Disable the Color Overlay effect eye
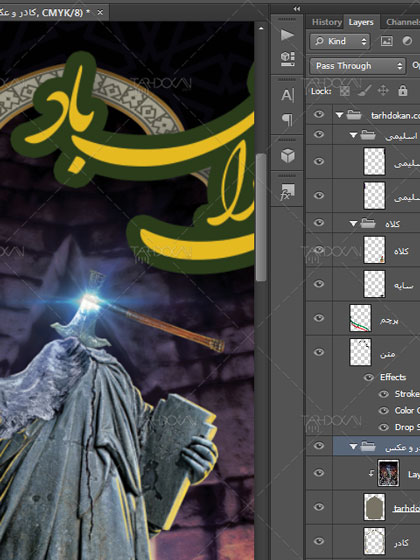 pyautogui.click(x=384, y=411)
